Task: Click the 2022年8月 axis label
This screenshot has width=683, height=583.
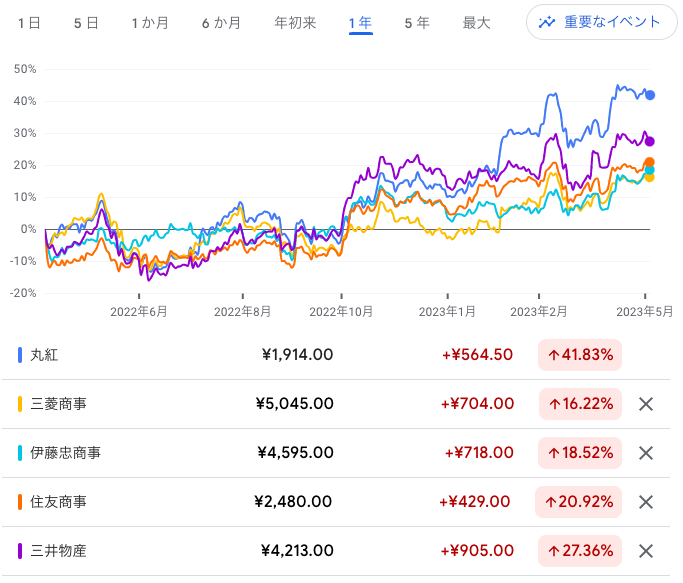Action: point(242,312)
